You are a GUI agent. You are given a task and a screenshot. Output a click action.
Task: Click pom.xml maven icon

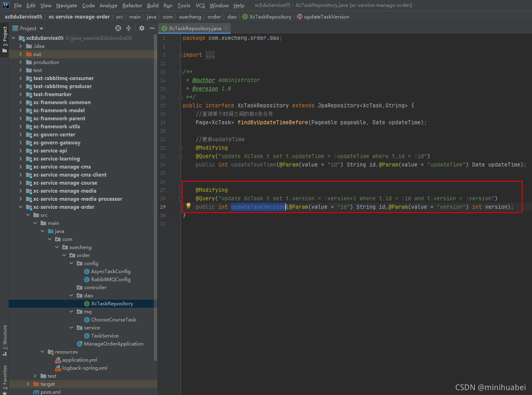(x=36, y=392)
